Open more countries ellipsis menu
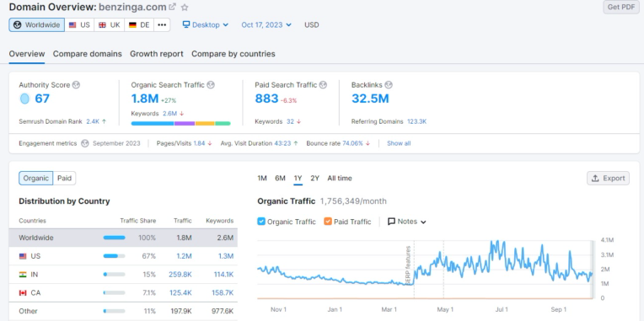 (162, 24)
